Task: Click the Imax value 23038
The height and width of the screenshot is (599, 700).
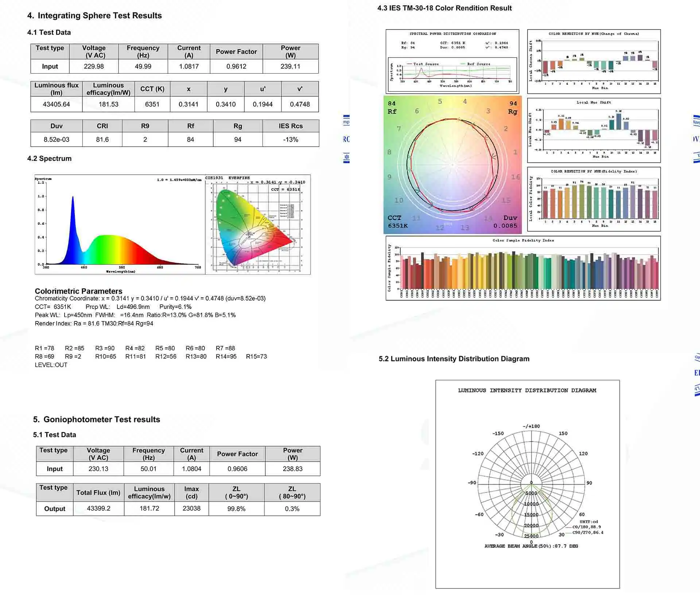Action: click(x=191, y=509)
